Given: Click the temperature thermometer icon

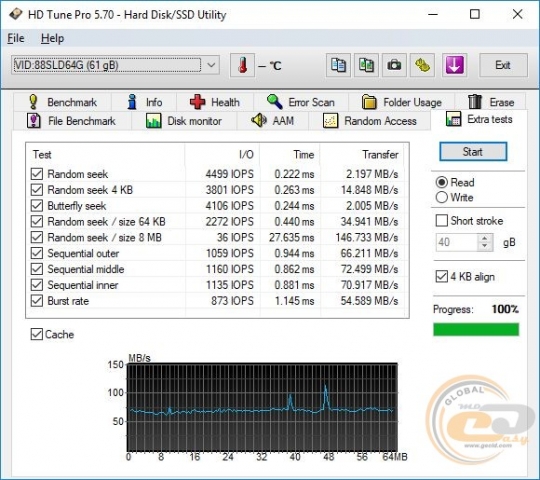Looking at the screenshot, I should (x=242, y=65).
